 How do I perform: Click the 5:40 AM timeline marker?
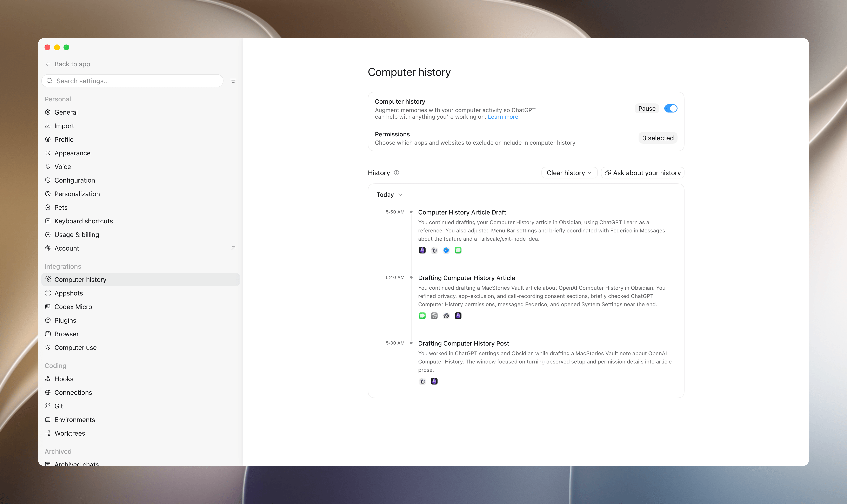(x=411, y=278)
